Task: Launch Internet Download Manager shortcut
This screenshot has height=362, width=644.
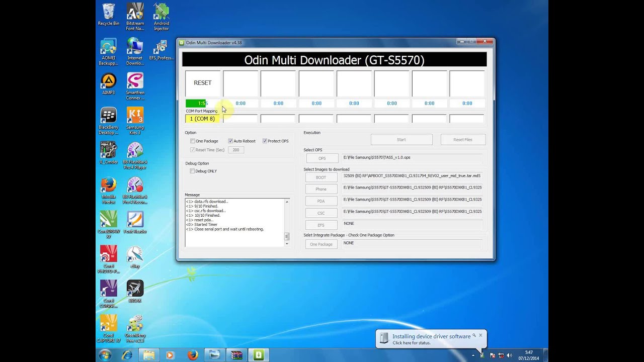Action: click(135, 51)
